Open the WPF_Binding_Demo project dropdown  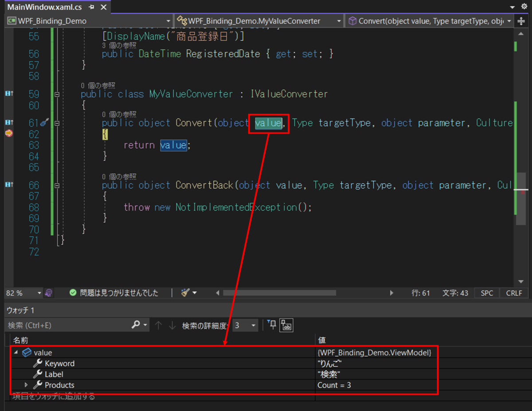(89, 21)
